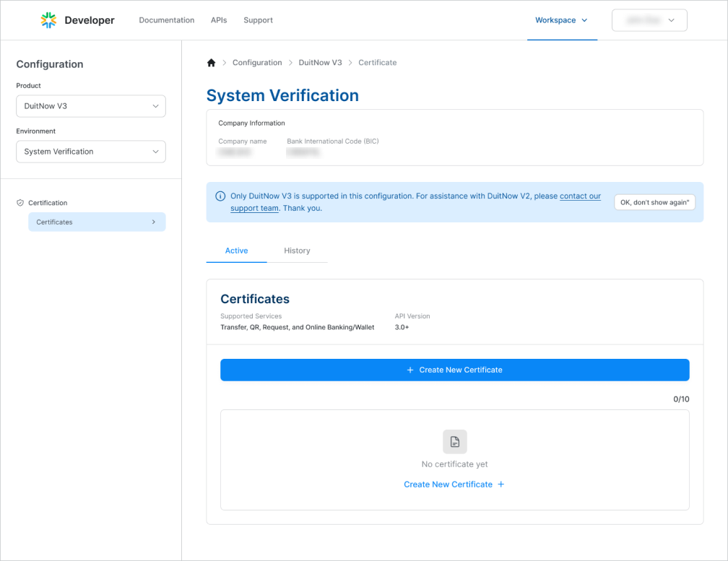
Task: Navigate to DuitNow V3 in breadcrumb
Action: click(x=320, y=63)
